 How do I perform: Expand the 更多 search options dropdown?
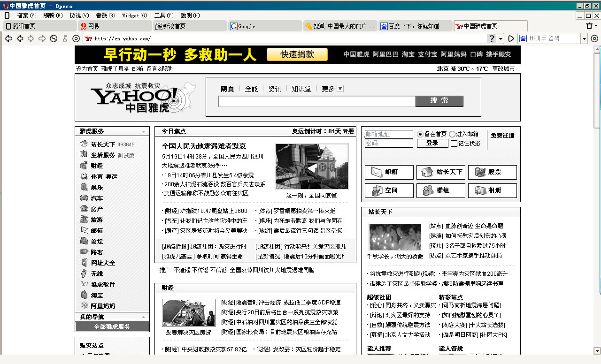tap(340, 89)
